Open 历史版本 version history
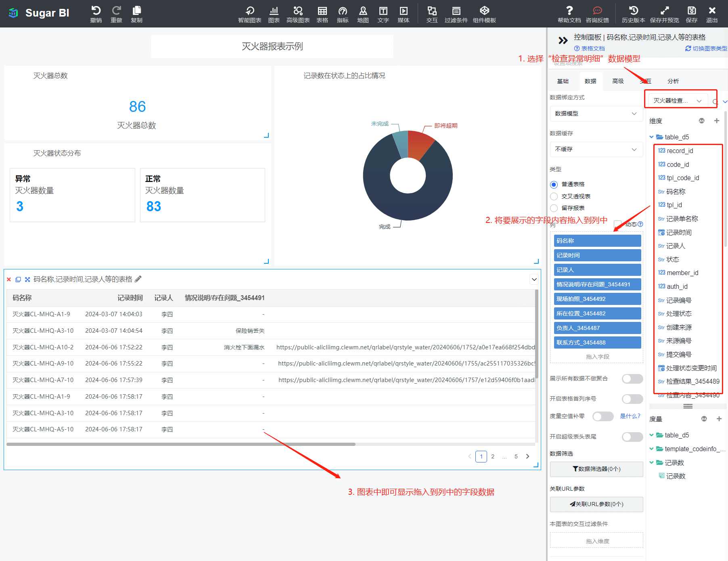 pyautogui.click(x=633, y=11)
